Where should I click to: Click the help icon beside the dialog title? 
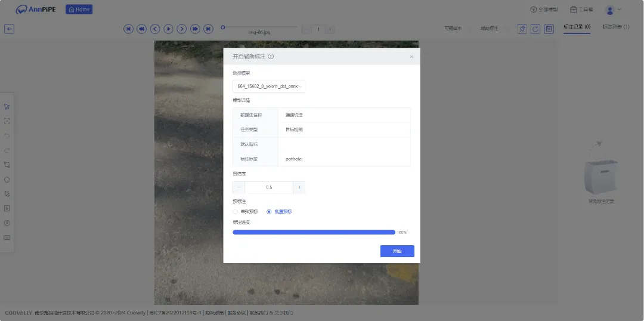pyautogui.click(x=271, y=57)
